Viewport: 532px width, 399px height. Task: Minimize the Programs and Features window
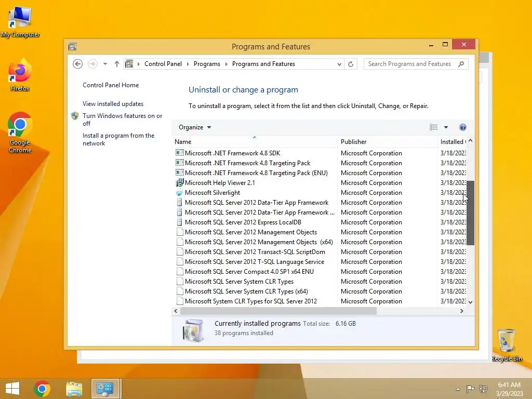[431, 45]
